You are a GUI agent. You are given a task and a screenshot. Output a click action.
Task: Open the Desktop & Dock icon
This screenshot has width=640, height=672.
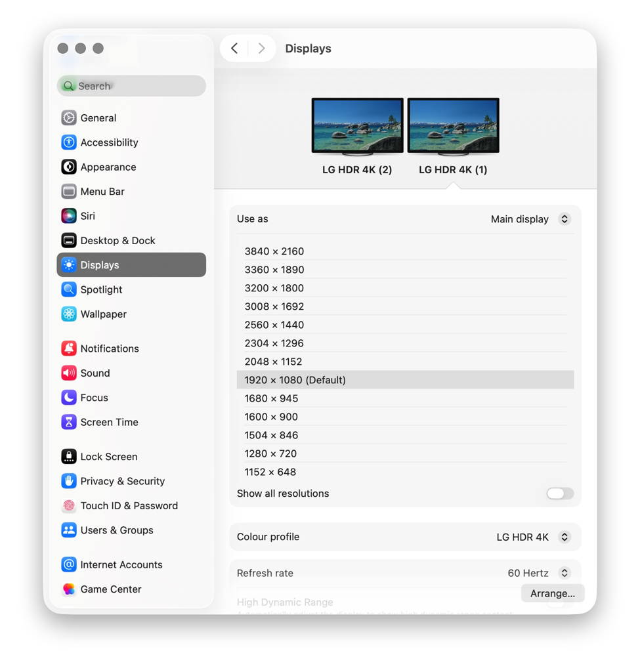click(68, 240)
